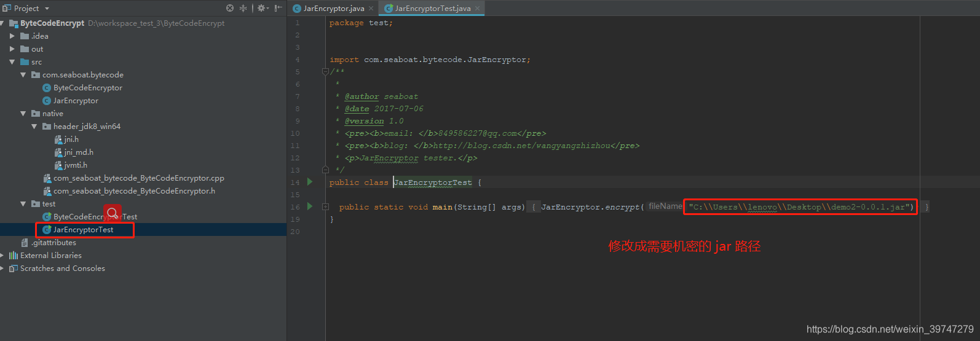This screenshot has width=980, height=341.
Task: Click the JarEncryptorTest class name in editor
Action: pyautogui.click(x=433, y=182)
